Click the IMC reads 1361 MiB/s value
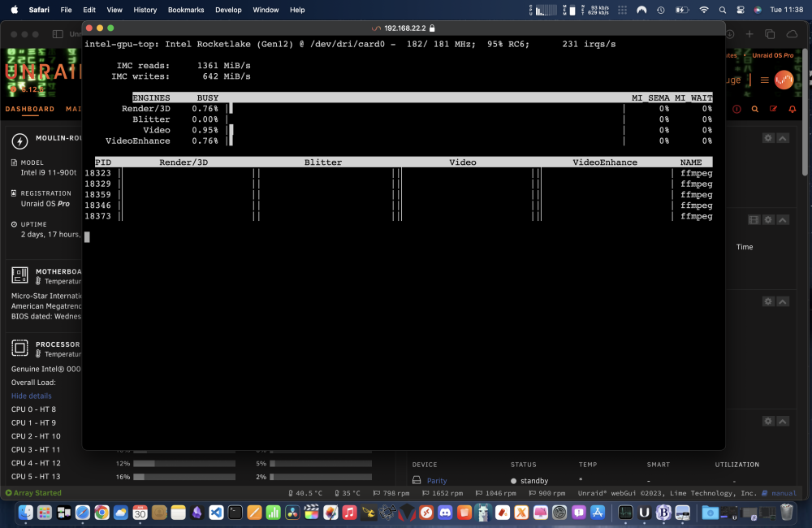The height and width of the screenshot is (528, 812). pyautogui.click(x=224, y=66)
